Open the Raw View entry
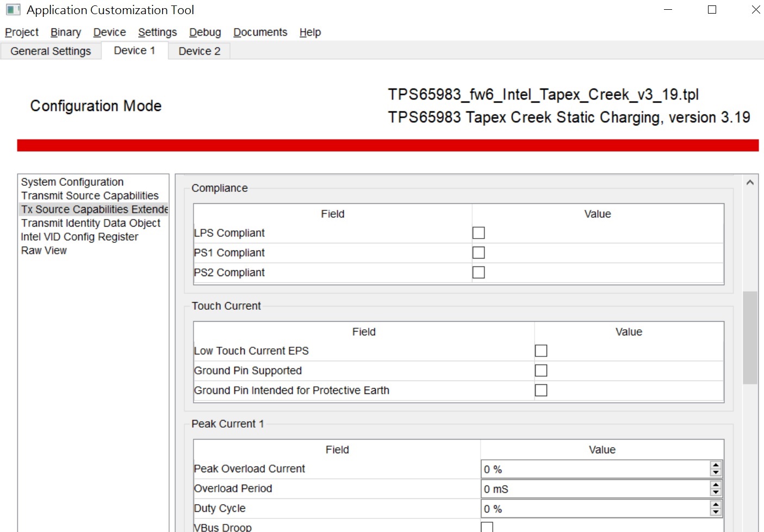764x532 pixels. pos(44,251)
